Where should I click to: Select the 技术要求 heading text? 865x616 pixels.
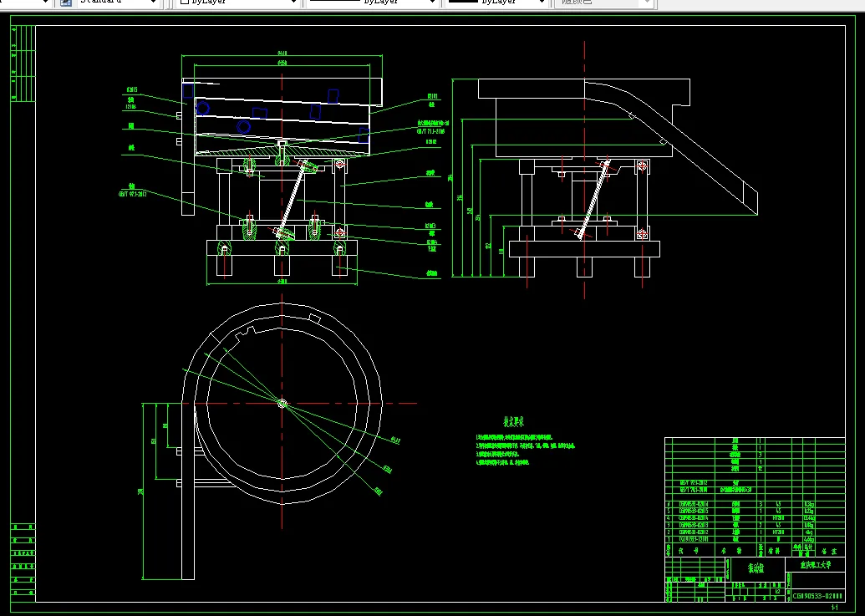[x=514, y=422]
